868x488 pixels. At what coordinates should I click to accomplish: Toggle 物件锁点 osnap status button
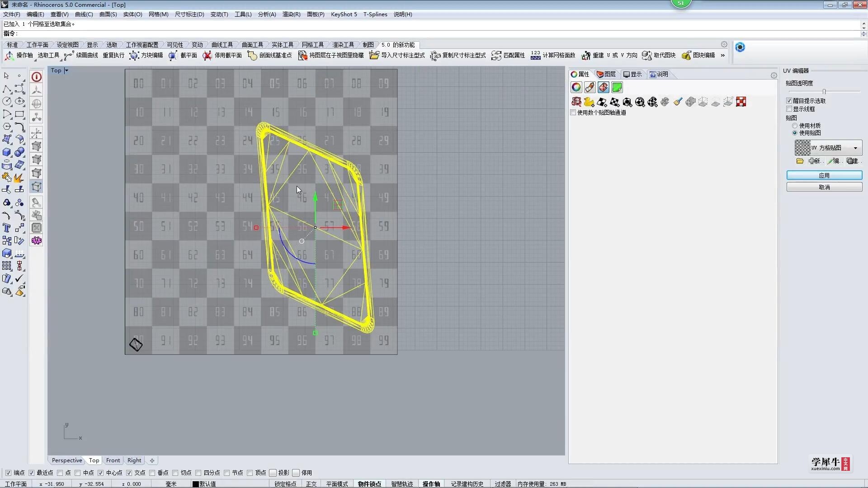(x=369, y=483)
